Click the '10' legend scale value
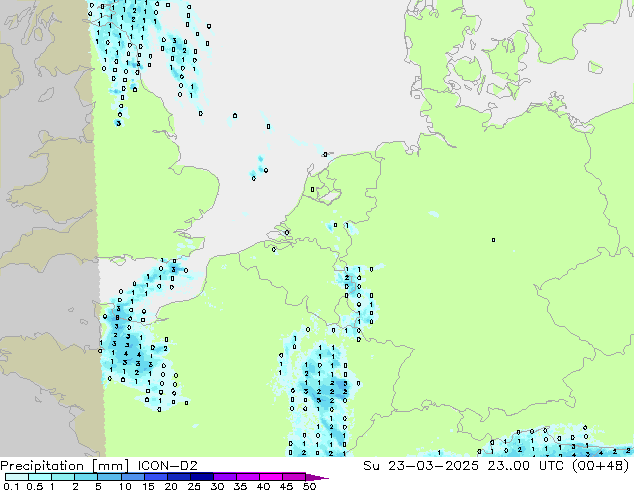Viewport: 634px width, 490px height. click(x=125, y=486)
